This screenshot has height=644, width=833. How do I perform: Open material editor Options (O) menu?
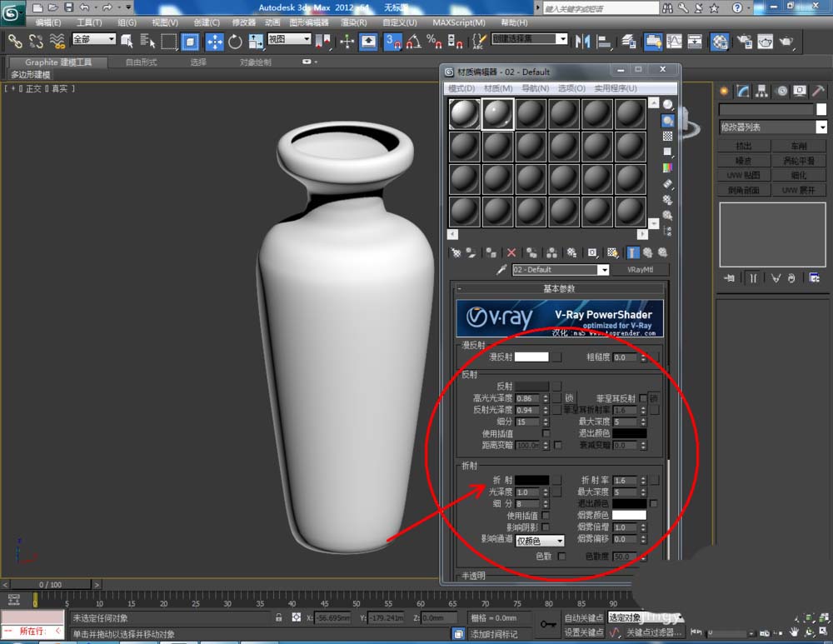click(x=571, y=88)
